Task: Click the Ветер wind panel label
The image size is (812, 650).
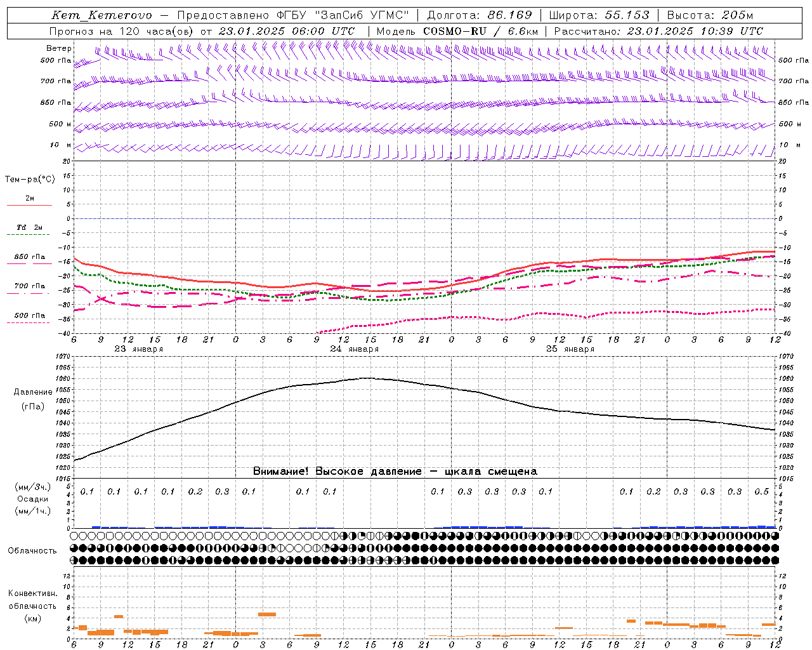Action: pyautogui.click(x=59, y=48)
